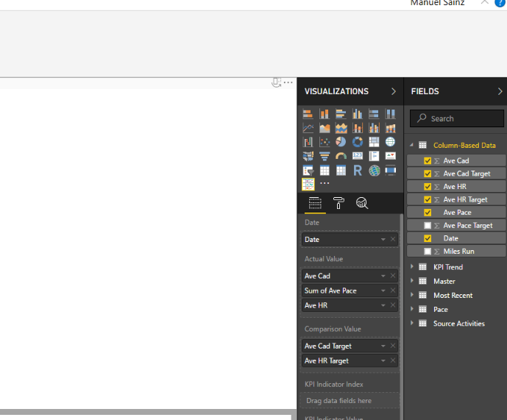Open the Date field well dropdown
The height and width of the screenshot is (420, 507).
[383, 240]
